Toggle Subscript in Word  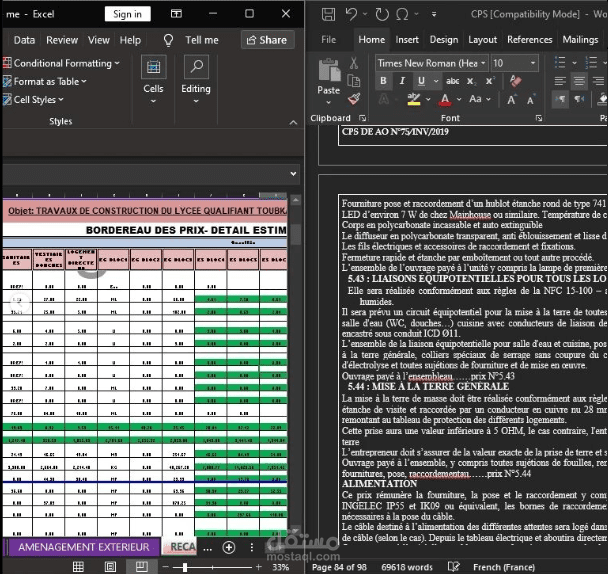[x=471, y=81]
